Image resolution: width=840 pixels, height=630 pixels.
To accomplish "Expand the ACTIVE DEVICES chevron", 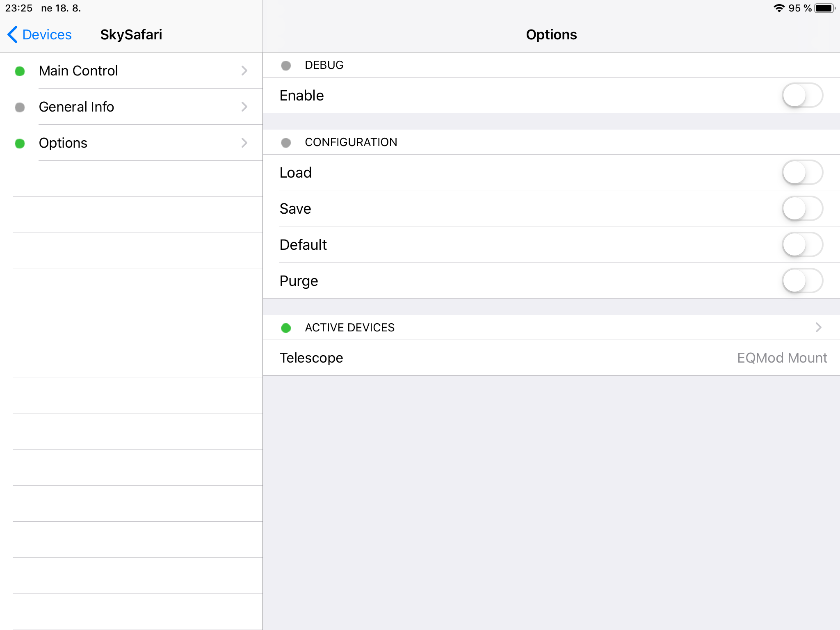I will pyautogui.click(x=818, y=327).
